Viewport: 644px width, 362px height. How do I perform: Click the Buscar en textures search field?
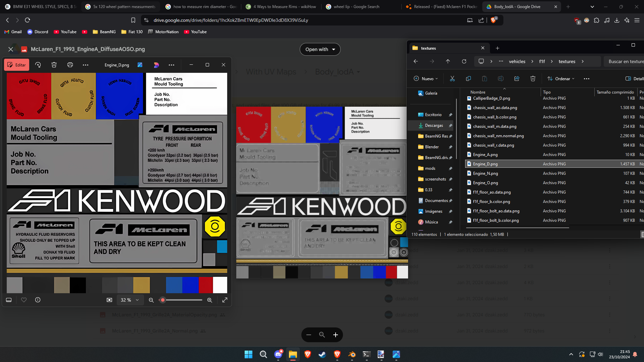(x=624, y=61)
